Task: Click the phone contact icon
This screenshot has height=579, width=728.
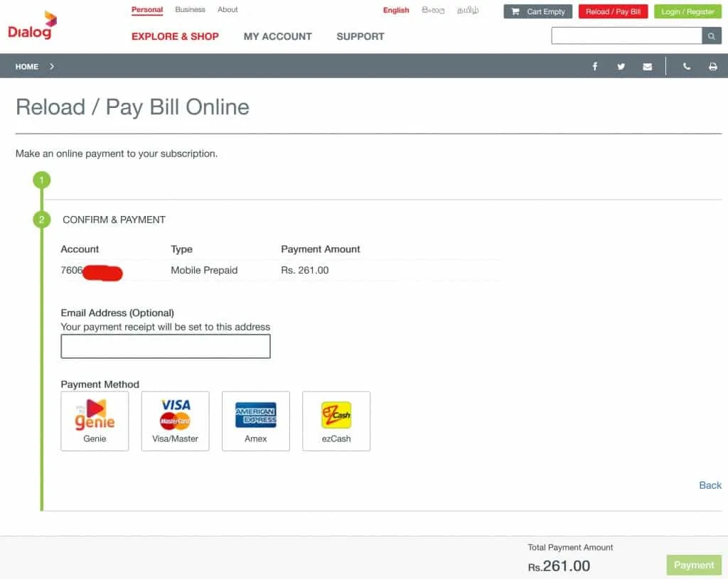Action: click(x=686, y=67)
